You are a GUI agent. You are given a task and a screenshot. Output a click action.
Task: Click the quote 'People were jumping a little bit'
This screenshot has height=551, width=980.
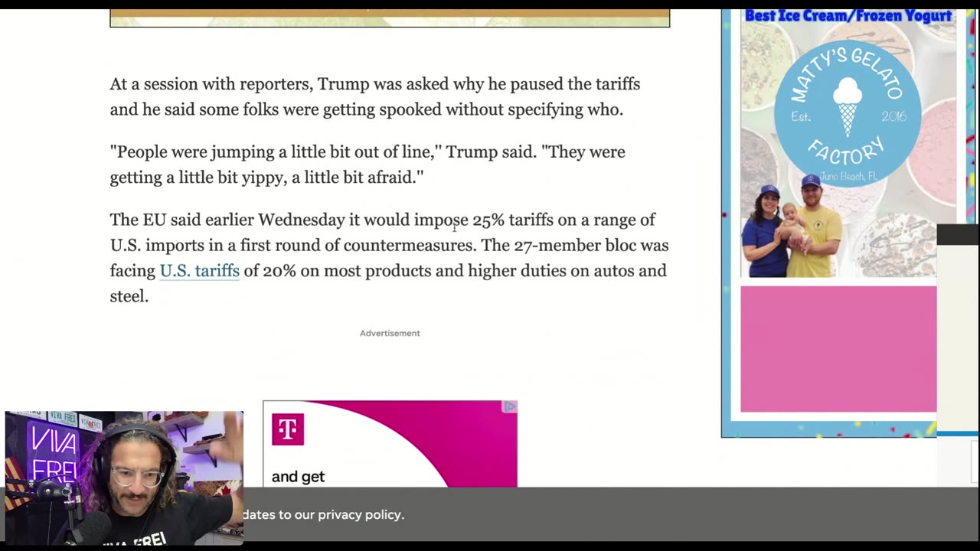tap(367, 165)
